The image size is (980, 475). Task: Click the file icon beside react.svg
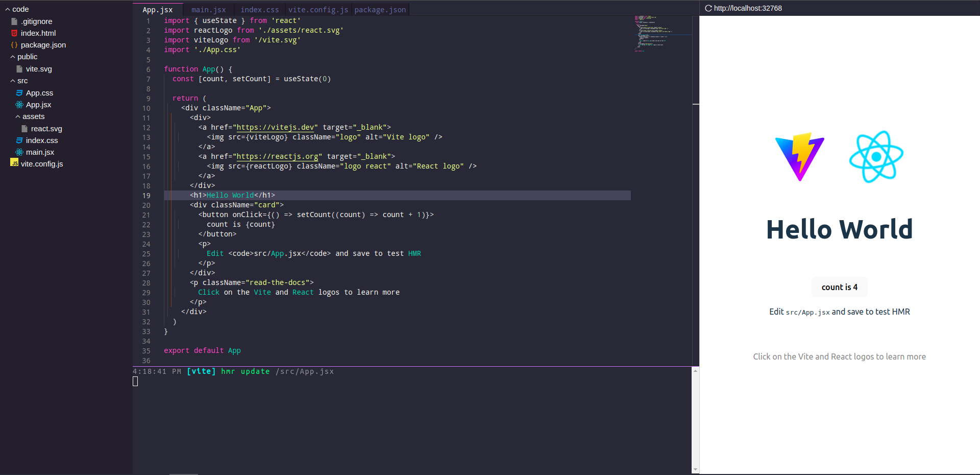coord(24,129)
